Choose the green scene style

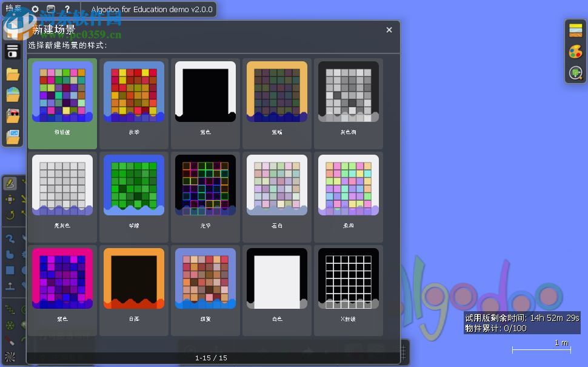tap(134, 197)
